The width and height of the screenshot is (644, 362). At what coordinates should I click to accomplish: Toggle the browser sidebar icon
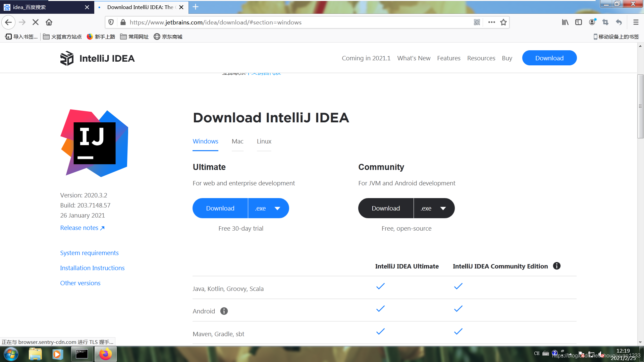579,22
